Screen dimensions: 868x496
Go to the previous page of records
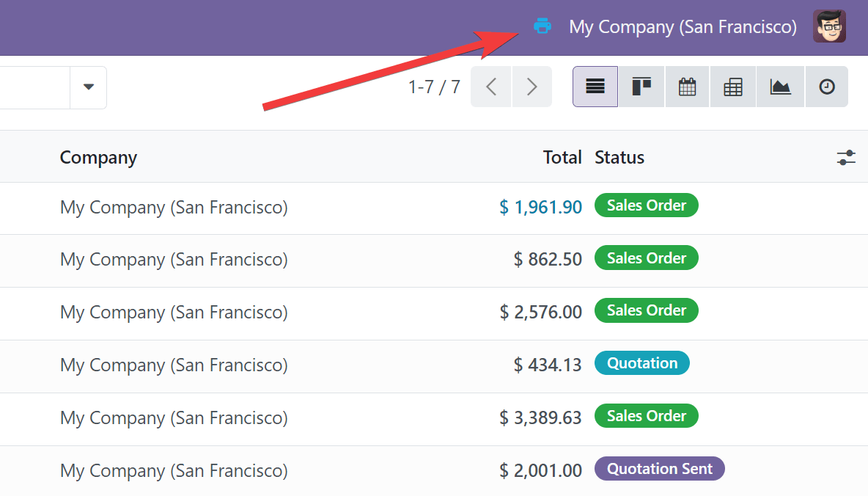[x=491, y=87]
